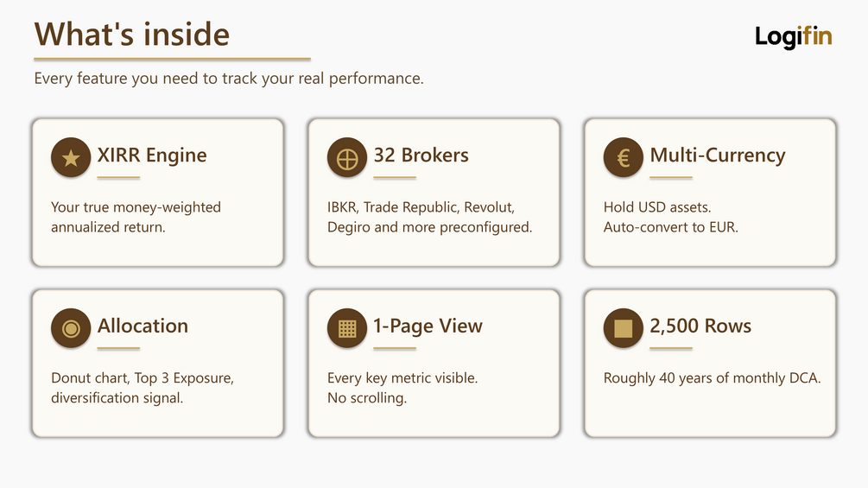868x488 pixels.
Task: Click the 1-Page View title
Action: click(x=428, y=326)
